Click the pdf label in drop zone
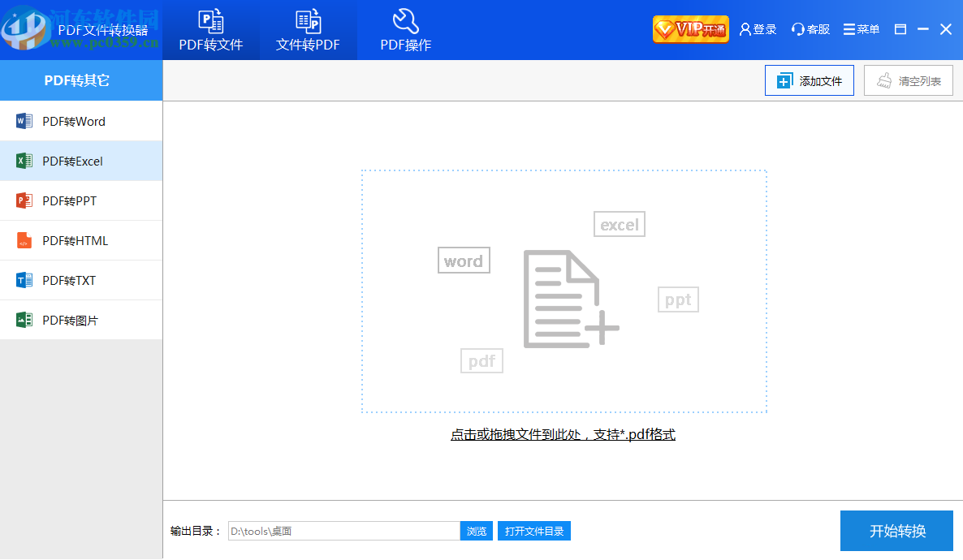The width and height of the screenshot is (963, 560). coord(481,361)
